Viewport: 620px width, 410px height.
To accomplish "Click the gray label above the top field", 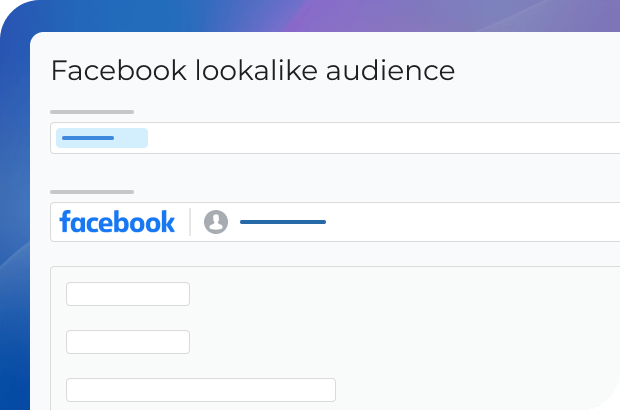I will point(92,112).
